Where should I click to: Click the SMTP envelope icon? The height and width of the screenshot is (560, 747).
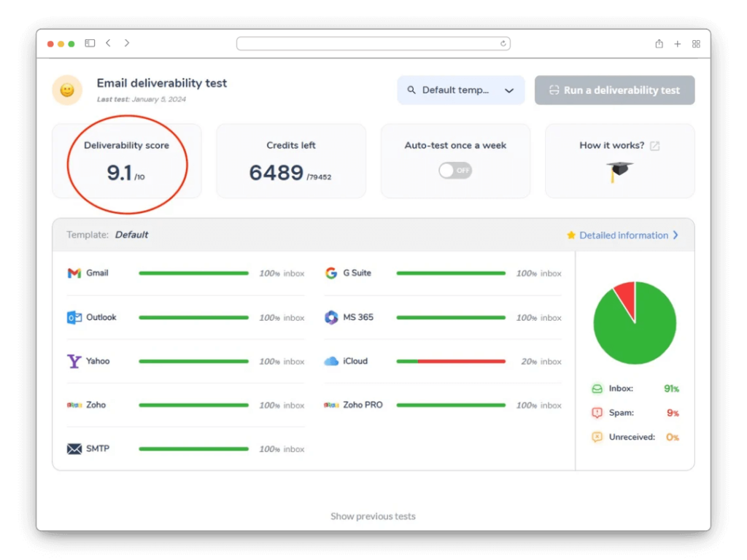(74, 448)
